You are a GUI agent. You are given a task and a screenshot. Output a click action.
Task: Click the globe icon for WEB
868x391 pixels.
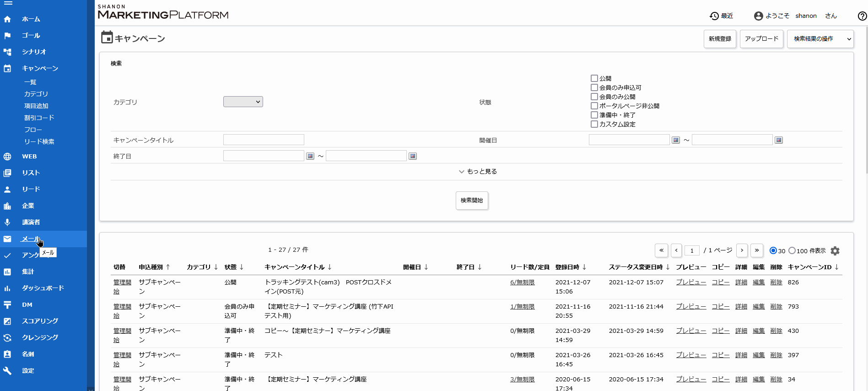click(7, 157)
